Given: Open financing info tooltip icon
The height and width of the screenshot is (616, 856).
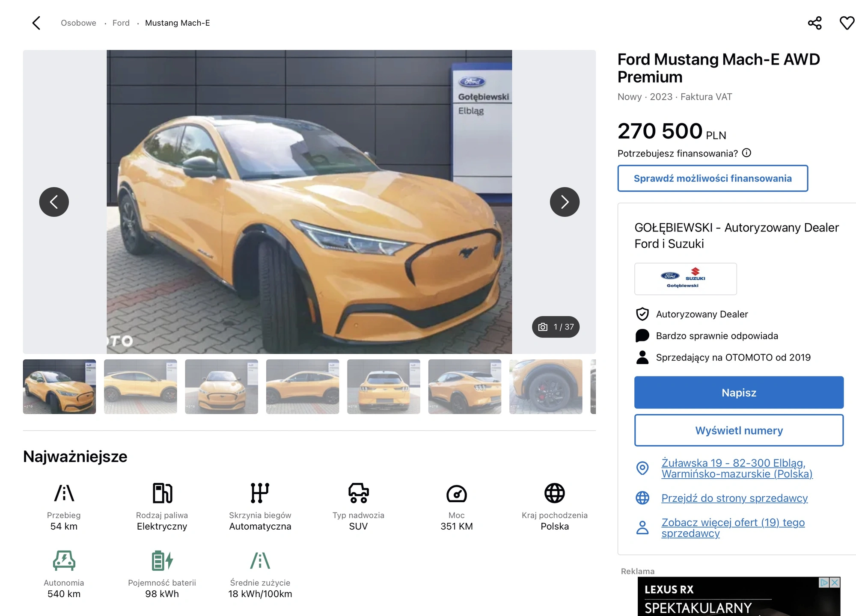Looking at the screenshot, I should (746, 153).
